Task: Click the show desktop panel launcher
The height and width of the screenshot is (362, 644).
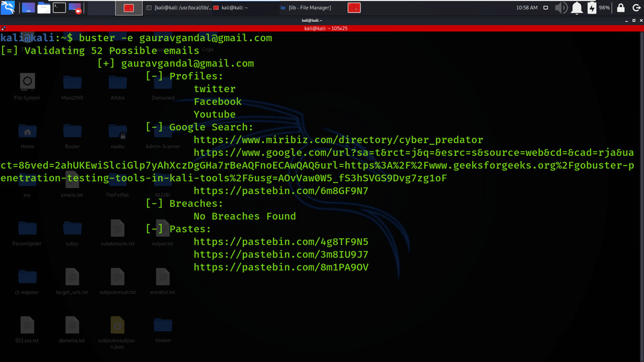Action: coord(28,8)
